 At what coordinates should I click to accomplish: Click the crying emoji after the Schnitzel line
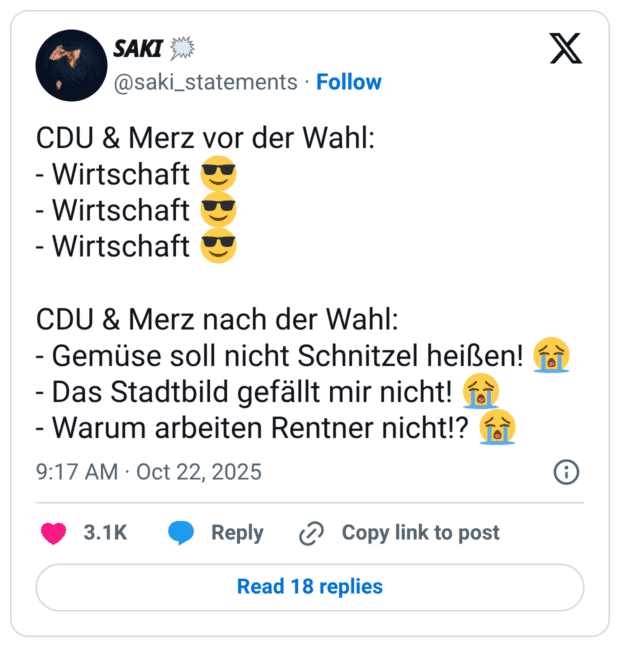pyautogui.click(x=552, y=354)
